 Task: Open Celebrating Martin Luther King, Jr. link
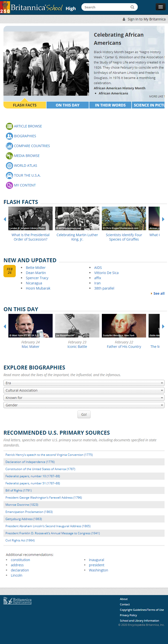coord(77,237)
